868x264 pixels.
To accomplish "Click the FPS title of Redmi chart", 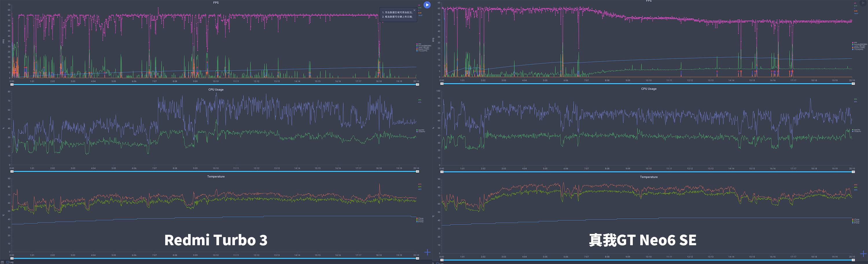I will 216,3.
